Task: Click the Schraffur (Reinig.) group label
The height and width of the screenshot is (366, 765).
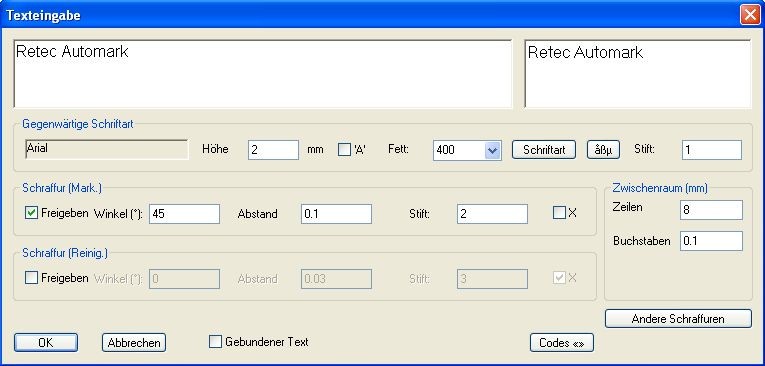Action: tap(65, 253)
